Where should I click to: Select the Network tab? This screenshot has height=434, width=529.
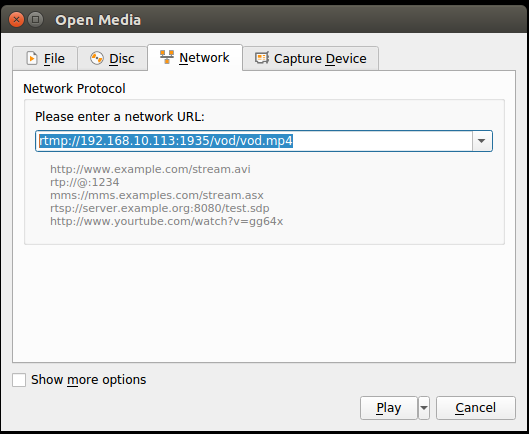coord(195,58)
